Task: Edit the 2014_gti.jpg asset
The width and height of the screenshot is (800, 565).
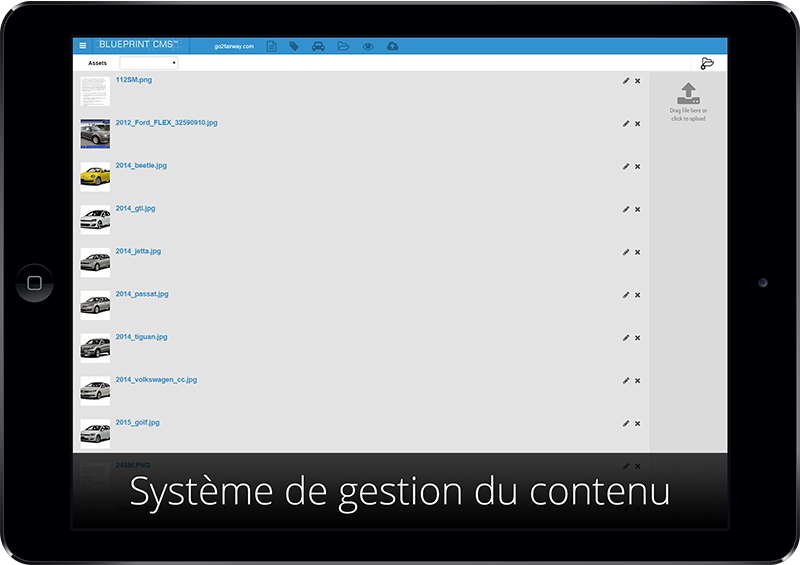Action: pos(626,209)
